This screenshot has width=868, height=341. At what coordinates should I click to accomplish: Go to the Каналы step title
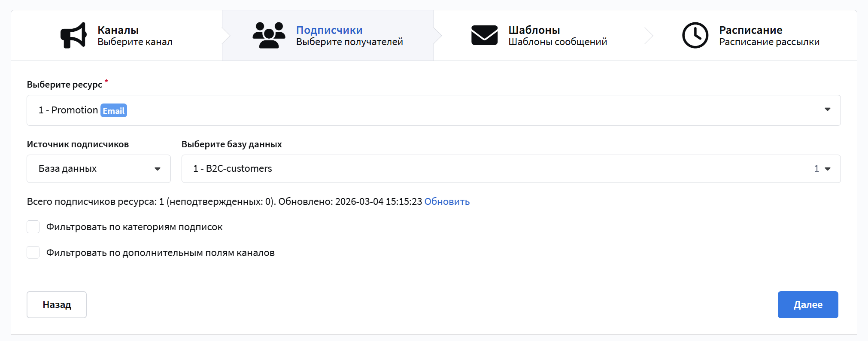[118, 30]
